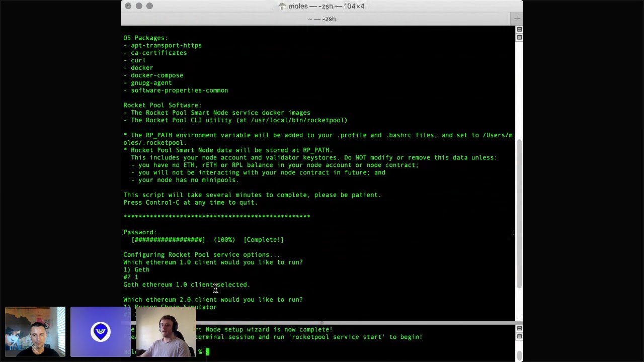This screenshot has width=644, height=362.
Task: Click the webcam thumbnail of man with headset
Action: click(x=166, y=332)
